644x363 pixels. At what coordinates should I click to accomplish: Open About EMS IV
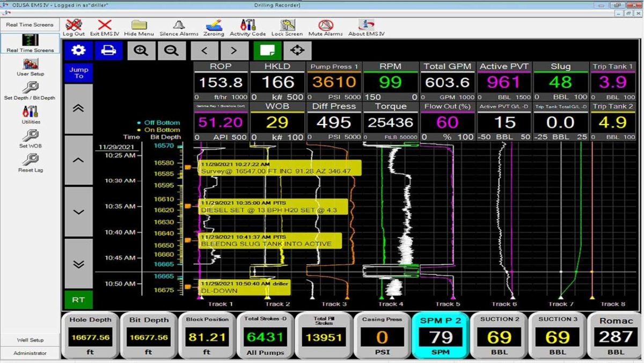367,26
